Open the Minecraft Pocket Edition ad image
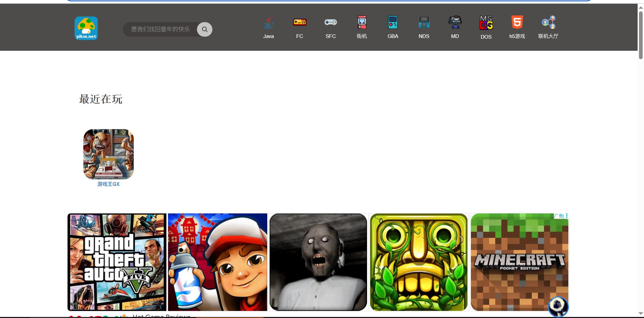644x318 pixels. tap(519, 262)
